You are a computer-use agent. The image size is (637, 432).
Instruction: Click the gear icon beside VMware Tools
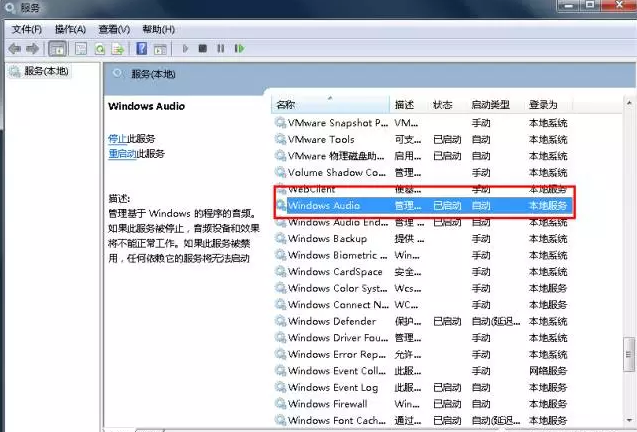pos(280,139)
